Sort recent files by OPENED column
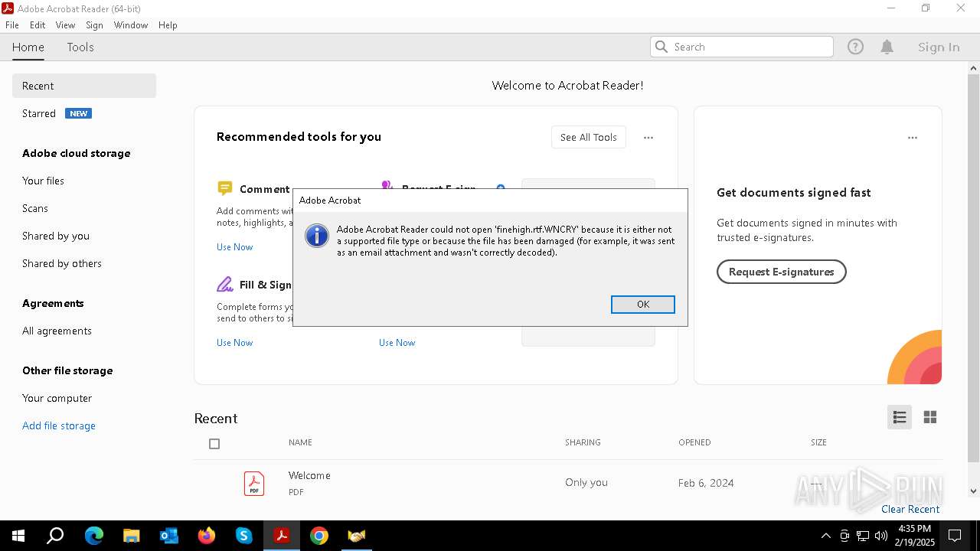The width and height of the screenshot is (980, 551). 694,442
